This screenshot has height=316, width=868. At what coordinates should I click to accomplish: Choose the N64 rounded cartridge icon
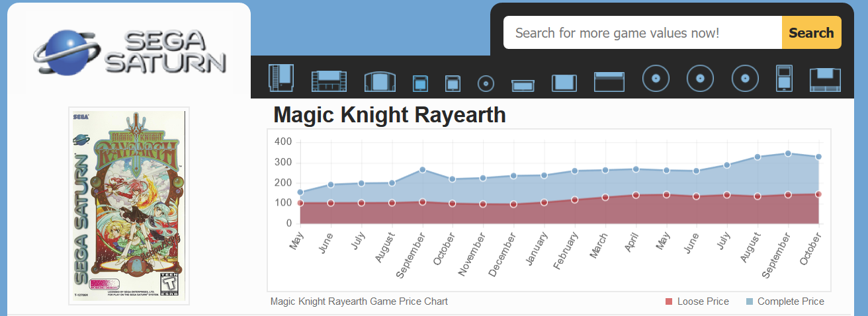click(380, 81)
